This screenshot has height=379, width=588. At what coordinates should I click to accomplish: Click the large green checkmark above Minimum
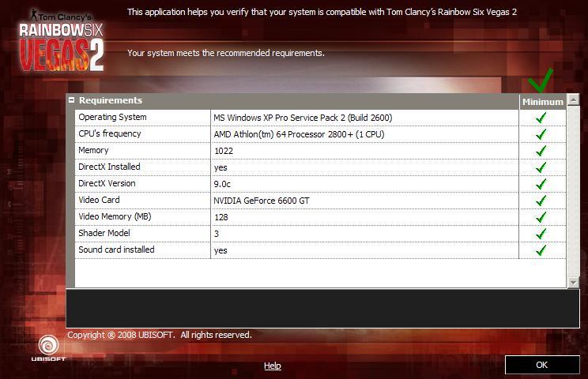click(541, 81)
